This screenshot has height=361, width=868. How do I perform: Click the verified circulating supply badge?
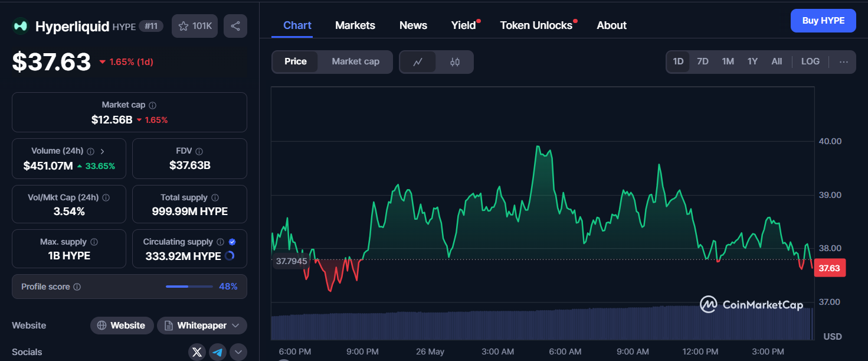(x=232, y=242)
